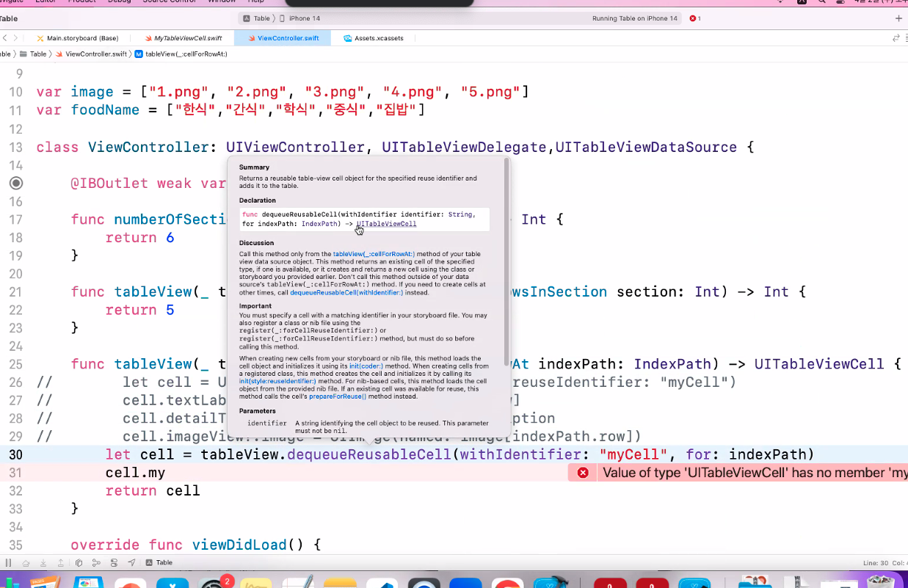The height and width of the screenshot is (588, 908).
Task: Click the quick help popup scrollbar
Action: [506, 261]
